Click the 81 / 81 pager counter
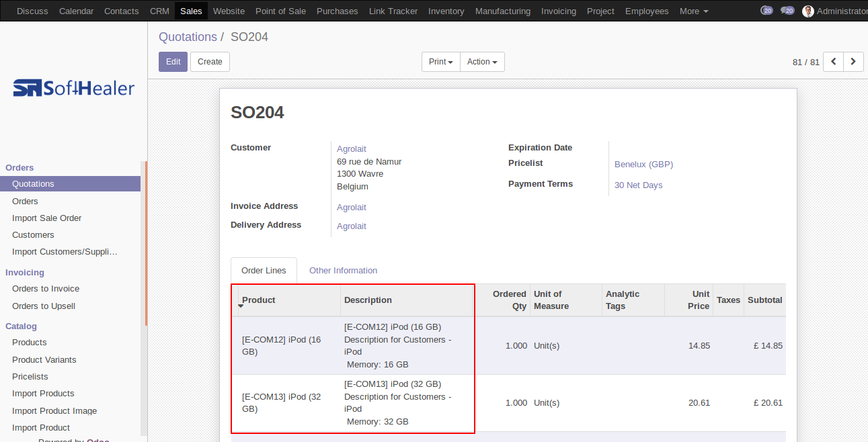 [806, 62]
